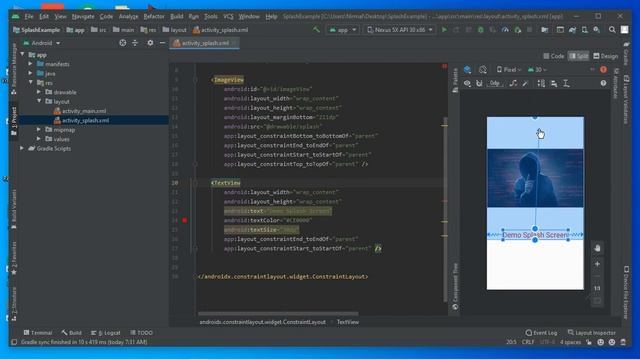The image size is (640, 360).
Task: Click the Select Design Surface layers icon
Action: [x=468, y=70]
